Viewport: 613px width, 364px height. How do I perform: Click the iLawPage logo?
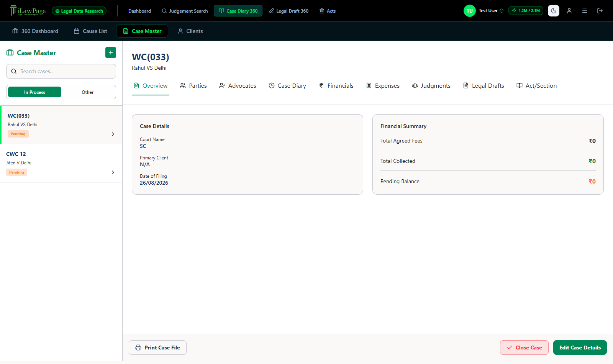(x=28, y=11)
